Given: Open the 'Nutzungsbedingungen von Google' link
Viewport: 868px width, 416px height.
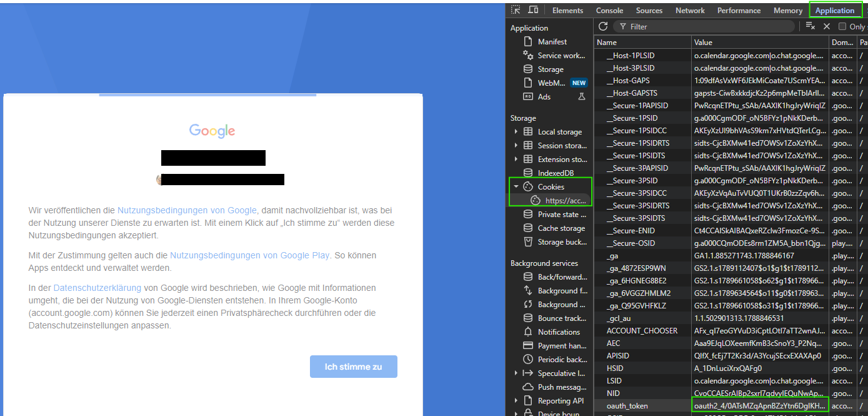Looking at the screenshot, I should (187, 211).
